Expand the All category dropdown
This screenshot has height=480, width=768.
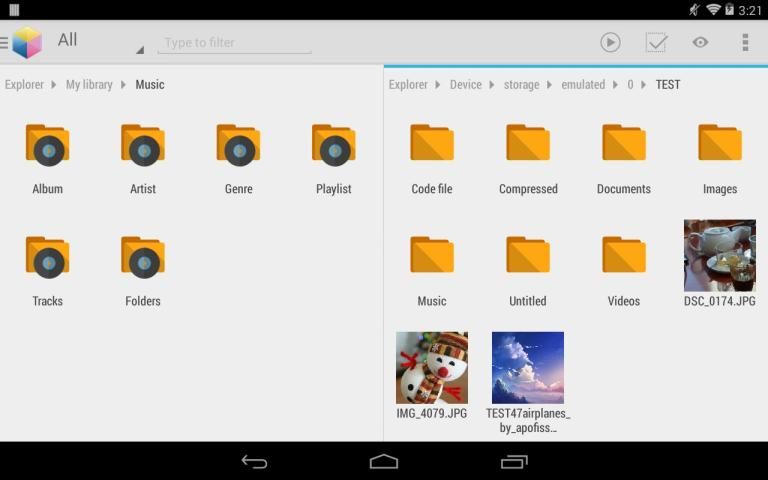[100, 42]
